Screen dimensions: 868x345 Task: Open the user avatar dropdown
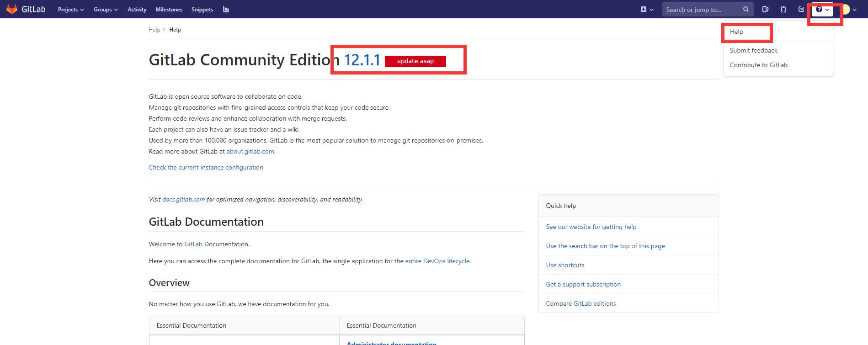[x=849, y=9]
